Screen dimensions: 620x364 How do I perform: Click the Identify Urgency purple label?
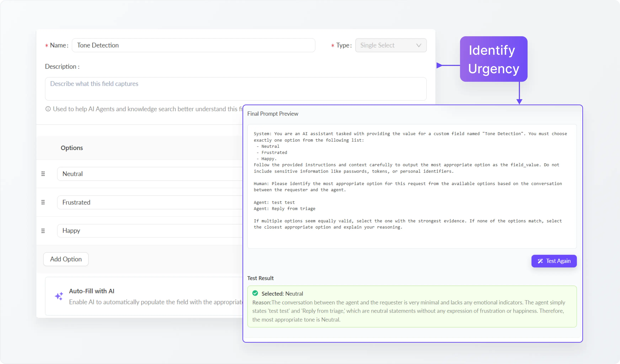click(494, 59)
